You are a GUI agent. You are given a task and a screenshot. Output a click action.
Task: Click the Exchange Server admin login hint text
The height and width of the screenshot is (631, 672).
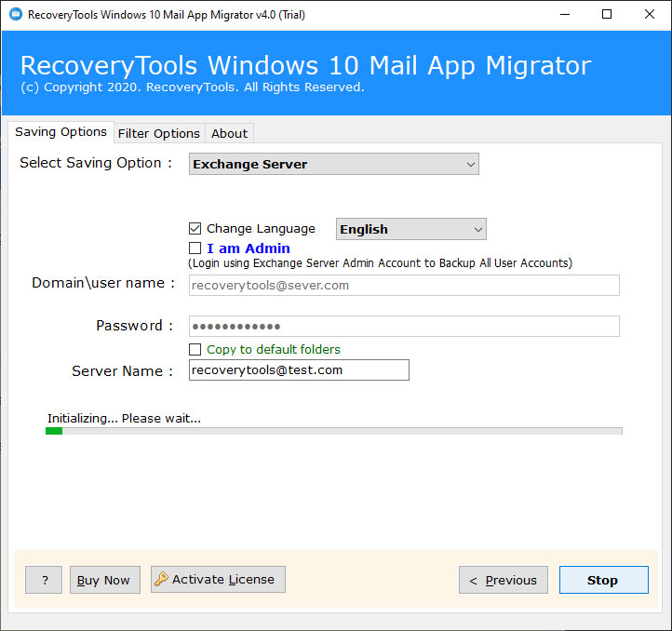point(380,262)
